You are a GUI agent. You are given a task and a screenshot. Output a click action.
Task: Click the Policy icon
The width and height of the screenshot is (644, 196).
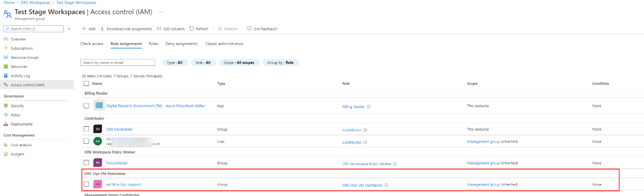(6, 115)
